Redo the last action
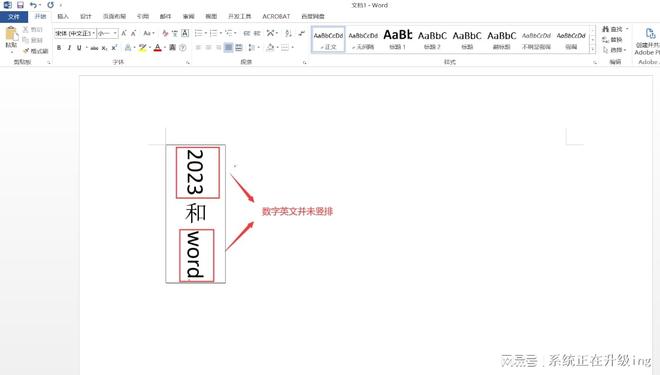Image resolution: width=660 pixels, height=375 pixels. tap(51, 5)
